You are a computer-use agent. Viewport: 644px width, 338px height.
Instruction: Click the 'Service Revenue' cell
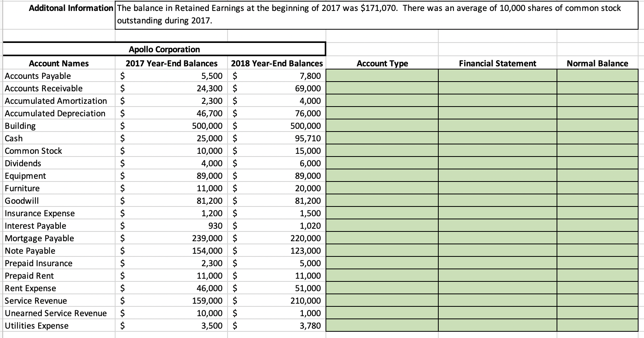pyautogui.click(x=59, y=301)
